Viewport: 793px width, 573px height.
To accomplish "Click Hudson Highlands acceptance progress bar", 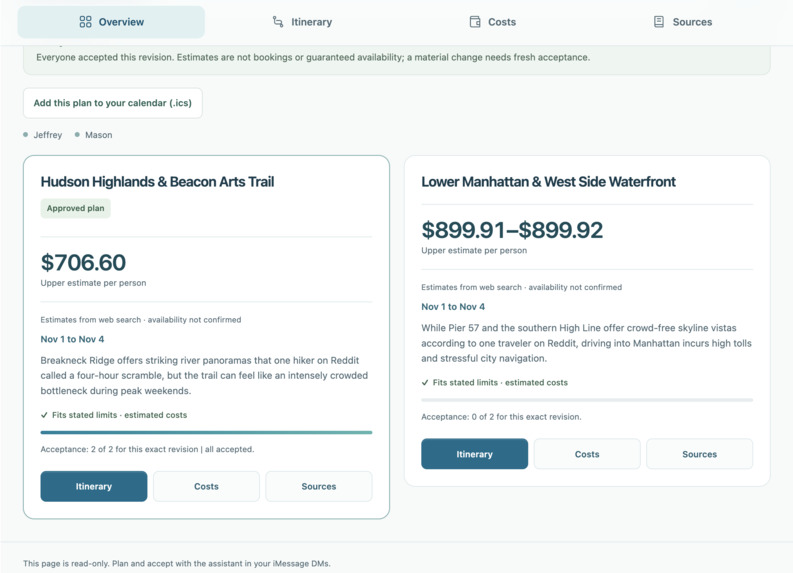I will 206,432.
